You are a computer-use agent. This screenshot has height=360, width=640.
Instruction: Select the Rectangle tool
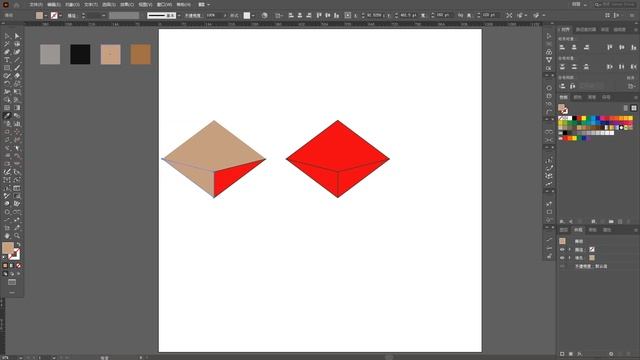(7, 68)
